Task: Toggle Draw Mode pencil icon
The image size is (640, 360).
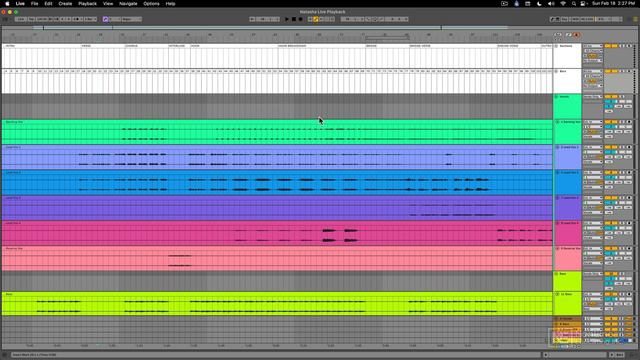Action: click(x=552, y=19)
